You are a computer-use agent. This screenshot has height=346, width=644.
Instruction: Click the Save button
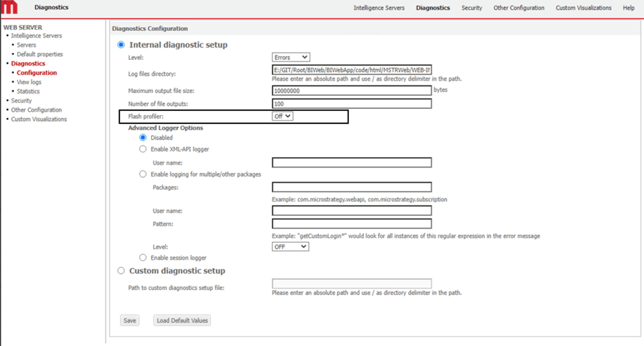point(130,320)
